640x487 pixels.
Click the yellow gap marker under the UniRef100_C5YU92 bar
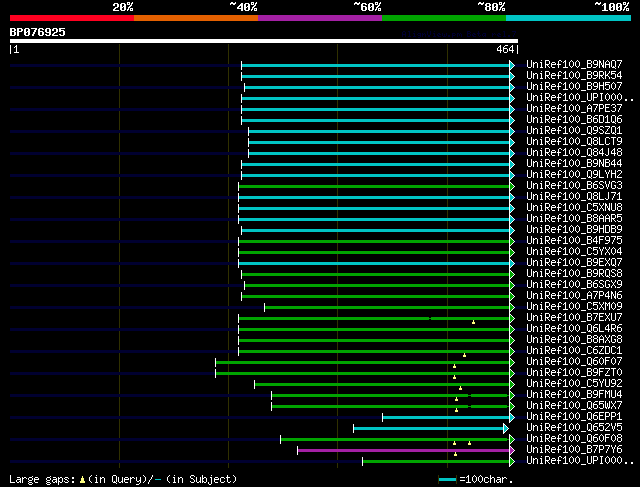coord(460,388)
